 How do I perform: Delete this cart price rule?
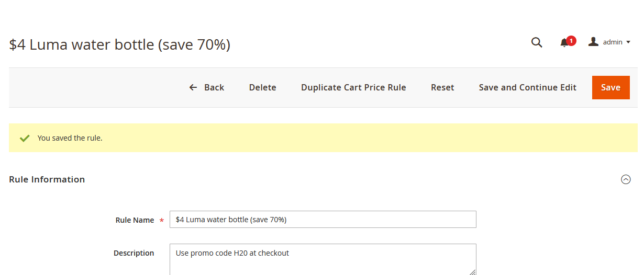click(x=262, y=87)
